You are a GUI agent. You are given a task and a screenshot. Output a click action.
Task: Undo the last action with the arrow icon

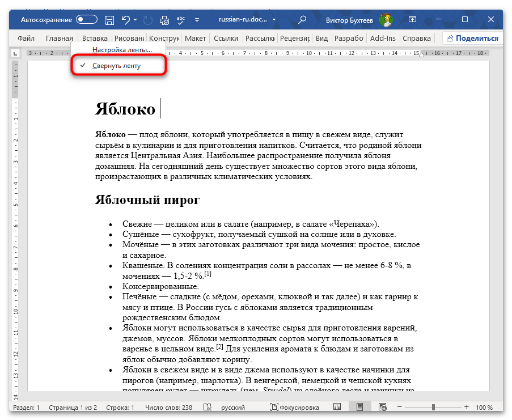pyautogui.click(x=126, y=20)
